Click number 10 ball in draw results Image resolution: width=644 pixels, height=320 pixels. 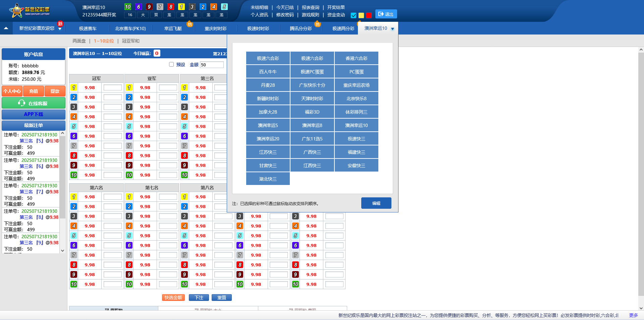128,7
